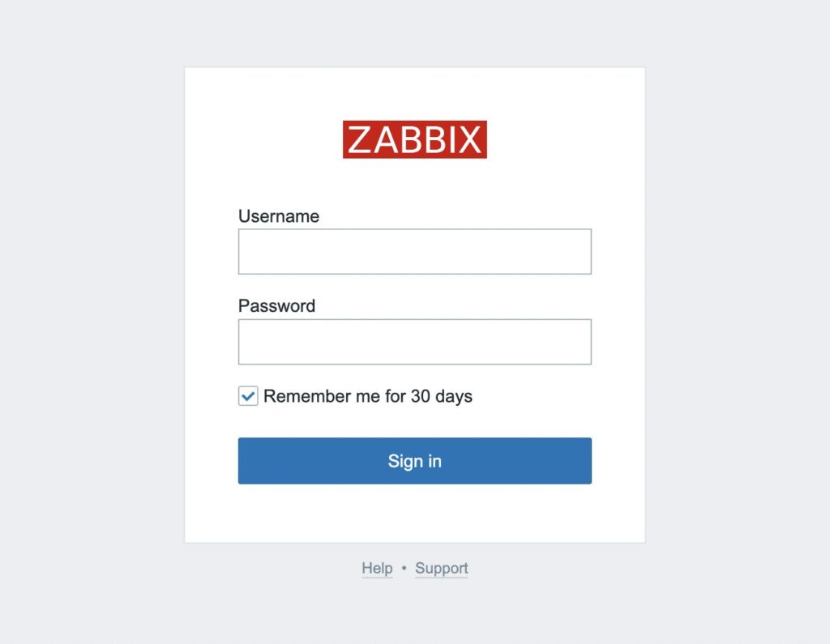Open the Support link
Viewport: 830px width, 644px height.
click(442, 568)
